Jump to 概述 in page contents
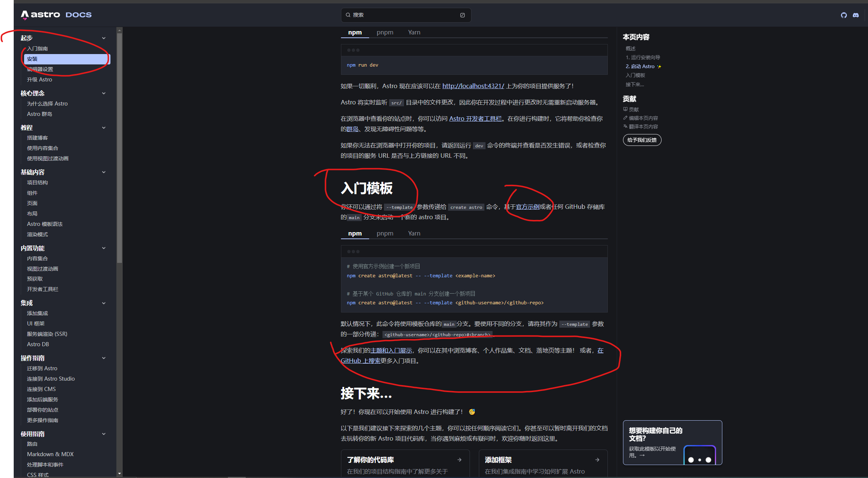 630,49
